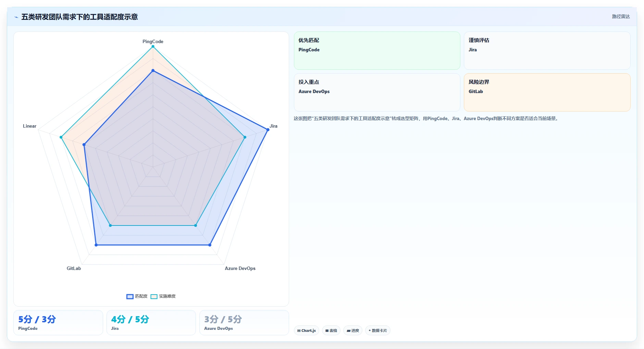The height and width of the screenshot is (349, 644).
Task: Select the GitLab axis label on radar
Action: click(74, 268)
